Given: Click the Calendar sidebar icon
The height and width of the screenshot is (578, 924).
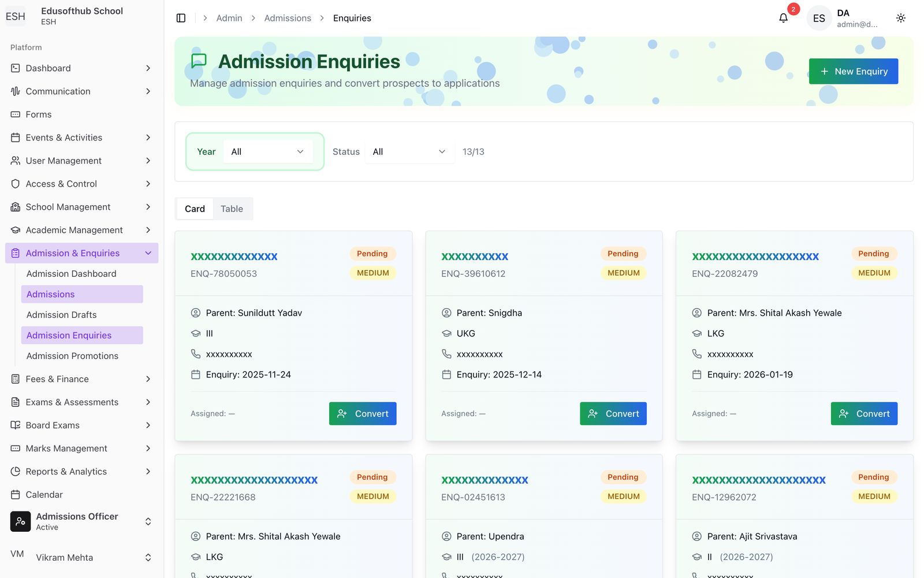Looking at the screenshot, I should click(x=16, y=495).
